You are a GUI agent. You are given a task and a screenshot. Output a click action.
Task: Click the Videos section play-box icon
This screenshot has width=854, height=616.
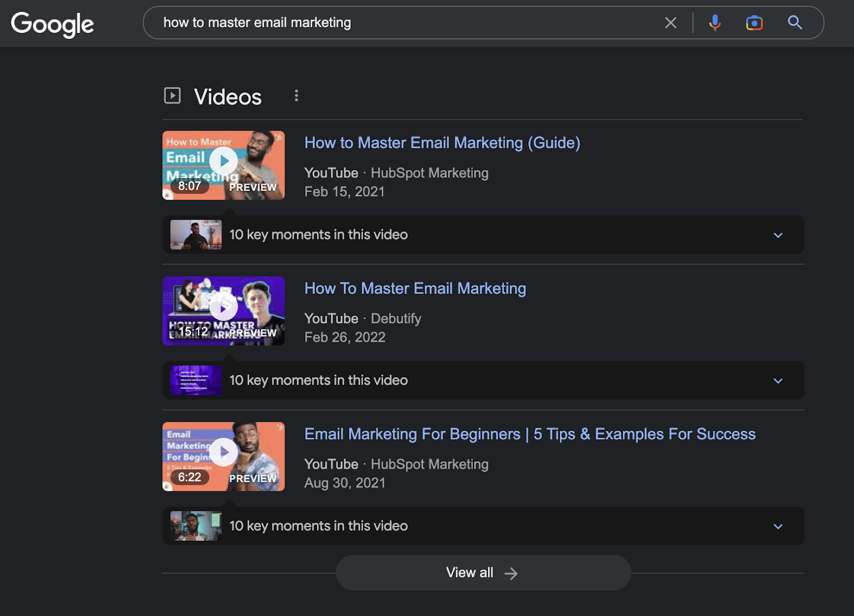[x=172, y=95]
